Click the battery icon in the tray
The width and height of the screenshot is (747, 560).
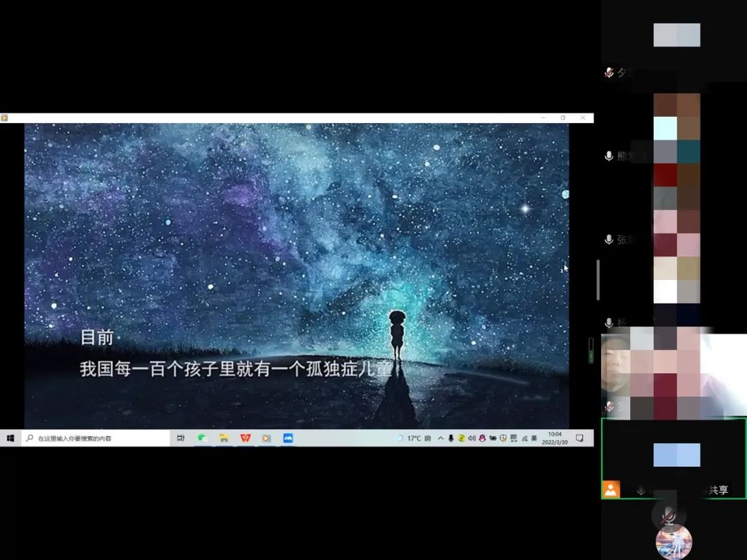coord(492,438)
